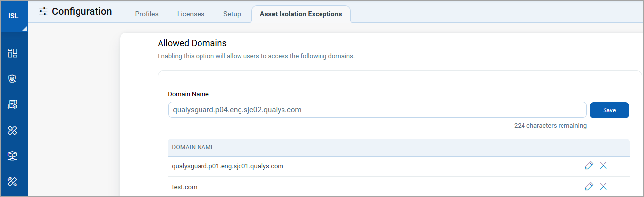Switch to the Profiles tab
This screenshot has height=197, width=644.
pyautogui.click(x=147, y=14)
